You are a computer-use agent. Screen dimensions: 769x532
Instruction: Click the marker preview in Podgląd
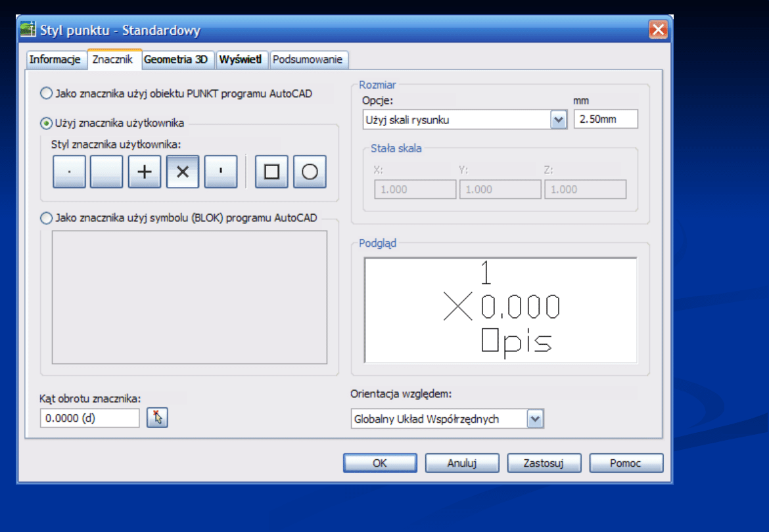(501, 310)
